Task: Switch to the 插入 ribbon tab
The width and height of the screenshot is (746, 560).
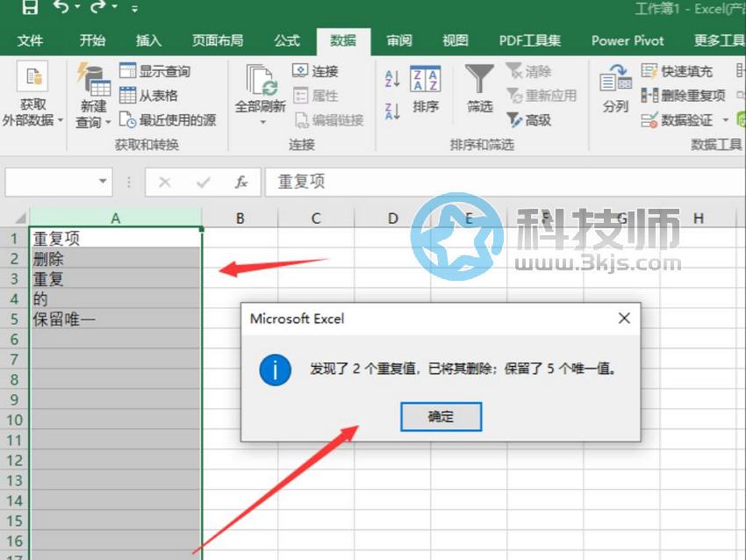Action: [148, 41]
